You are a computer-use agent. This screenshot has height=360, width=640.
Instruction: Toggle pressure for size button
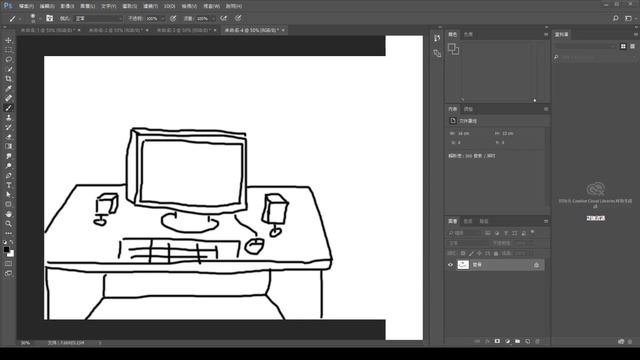coord(238,18)
